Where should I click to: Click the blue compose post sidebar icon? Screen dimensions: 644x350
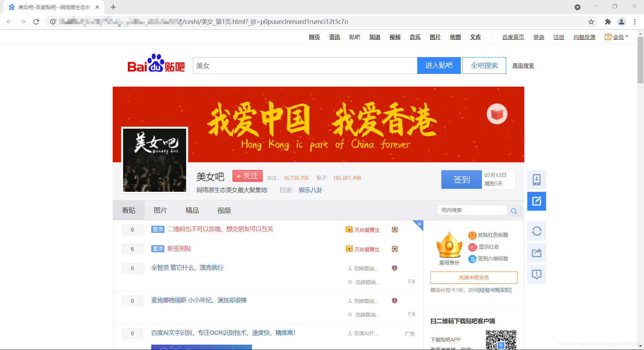537,201
